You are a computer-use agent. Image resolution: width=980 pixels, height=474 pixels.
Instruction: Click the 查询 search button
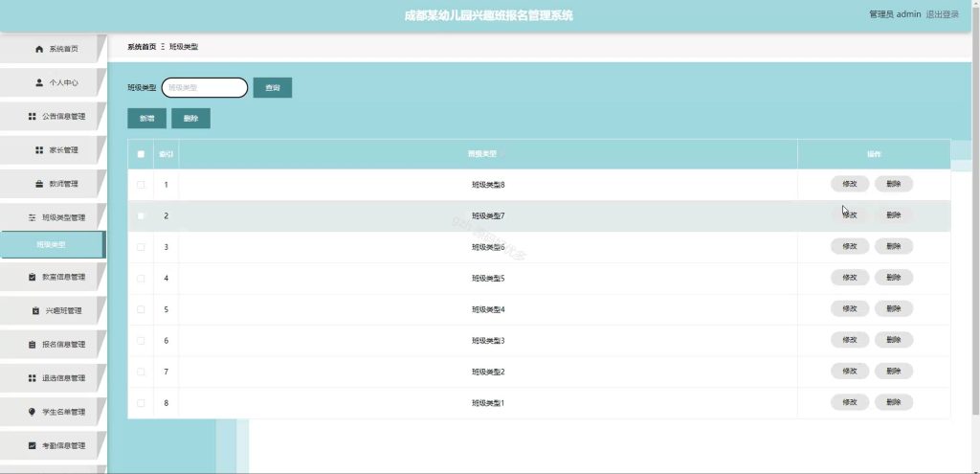tap(273, 88)
